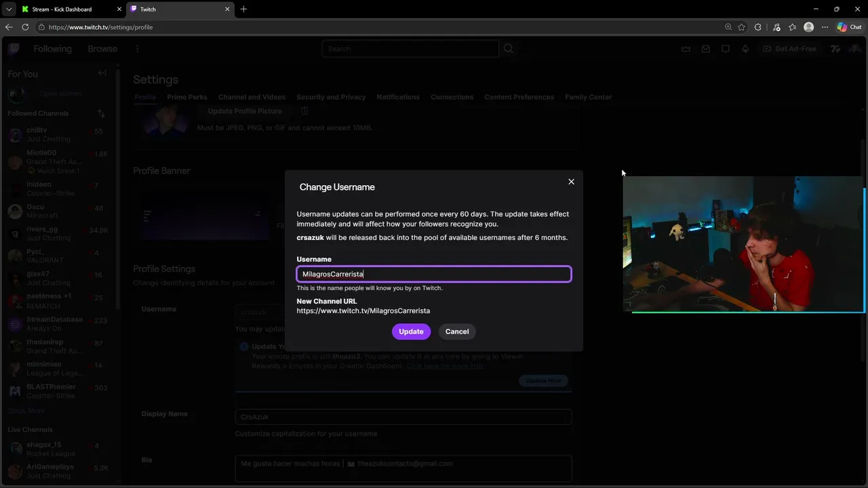This screenshot has width=868, height=488.
Task: Click Show More under followed channels
Action: click(26, 411)
